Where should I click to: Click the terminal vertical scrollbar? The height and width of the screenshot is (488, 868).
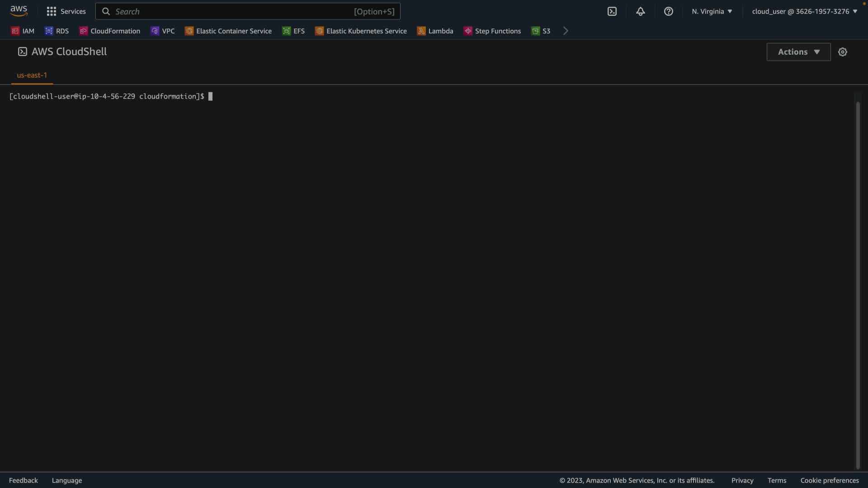click(858, 285)
